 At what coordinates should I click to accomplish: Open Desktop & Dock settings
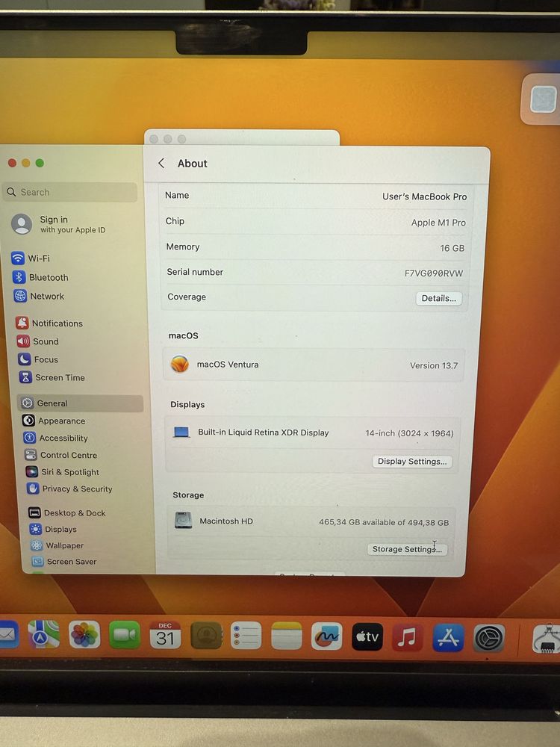[66, 512]
